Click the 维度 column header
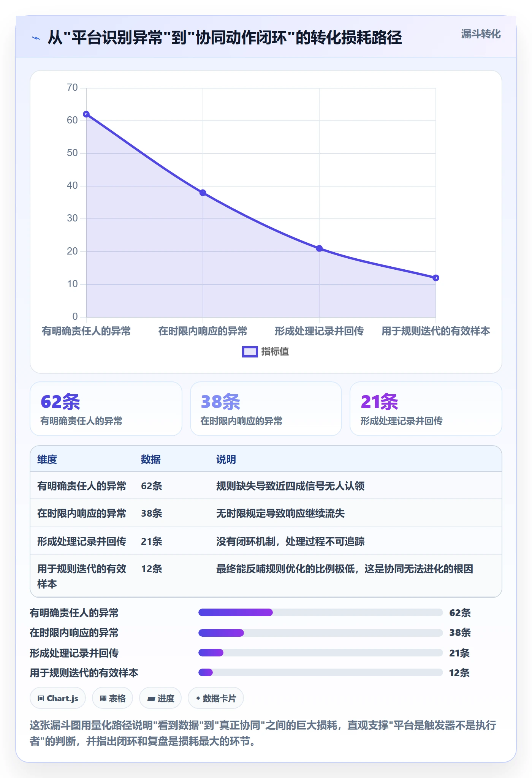 pos(47,459)
